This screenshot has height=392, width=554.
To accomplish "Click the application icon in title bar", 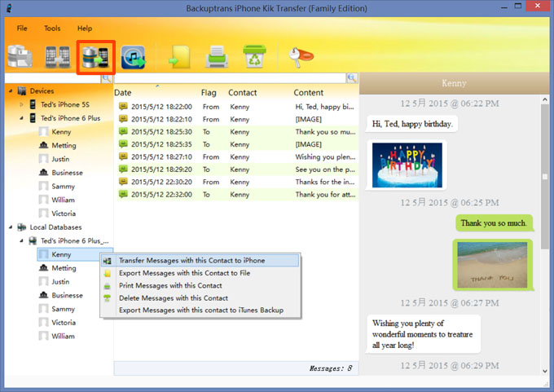I will pyautogui.click(x=9, y=7).
